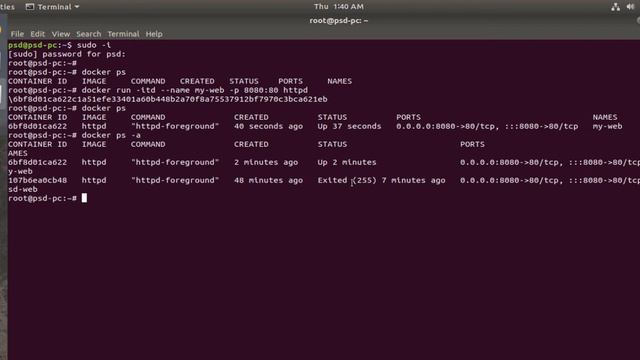Click '40 seconds ago' created value
This screenshot has width=640, height=360.
click(x=268, y=126)
